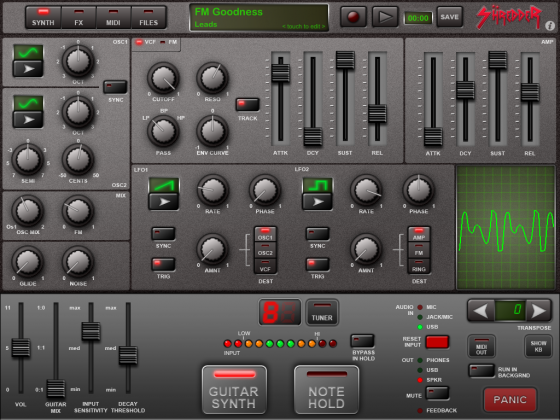Click the VOL slider handle
Screen dimensions: 560x420
tap(21, 347)
